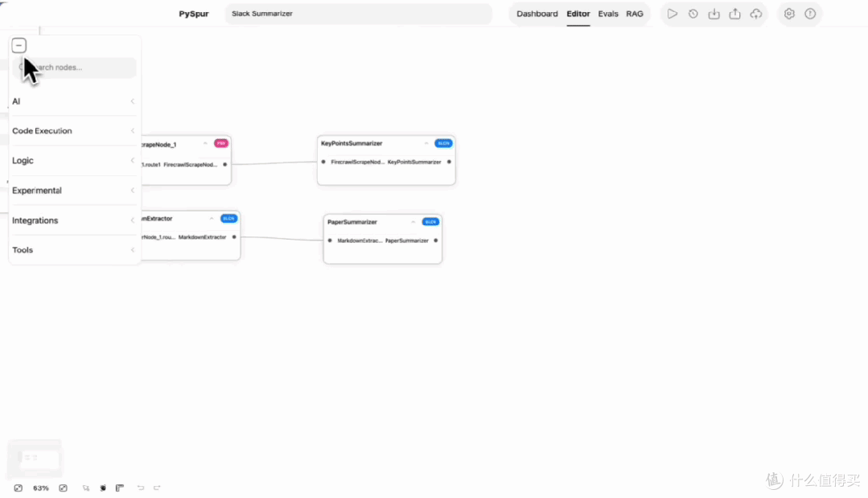The height and width of the screenshot is (498, 868).
Task: Toggle the hand pan mode icon
Action: tap(103, 488)
